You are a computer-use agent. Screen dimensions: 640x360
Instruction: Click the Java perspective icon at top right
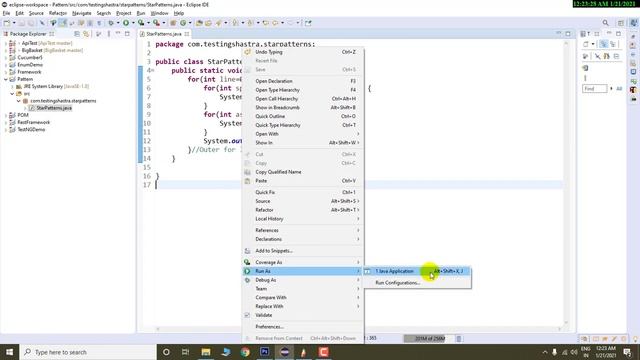(633, 23)
